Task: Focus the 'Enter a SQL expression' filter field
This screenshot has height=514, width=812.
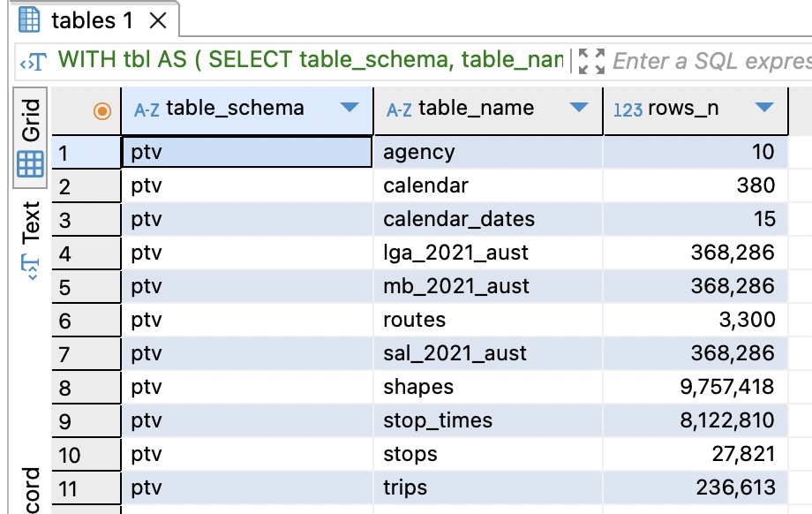Action: pos(712,62)
